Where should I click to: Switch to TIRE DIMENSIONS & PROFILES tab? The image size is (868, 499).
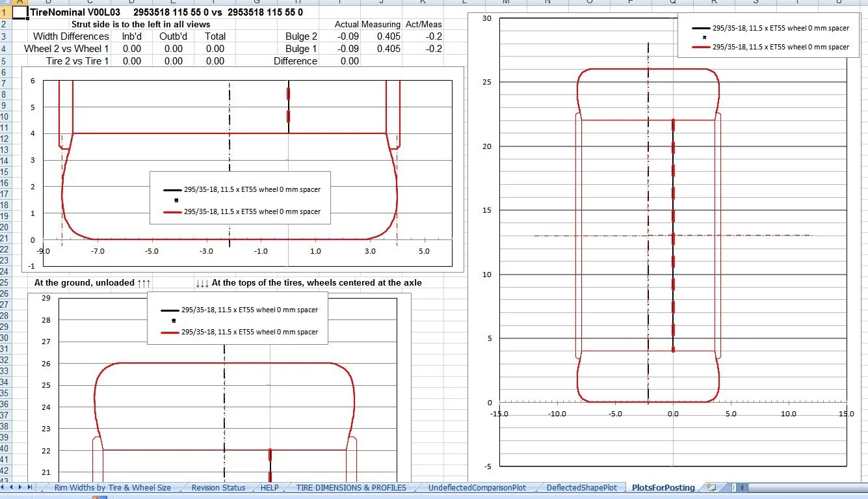point(351,487)
